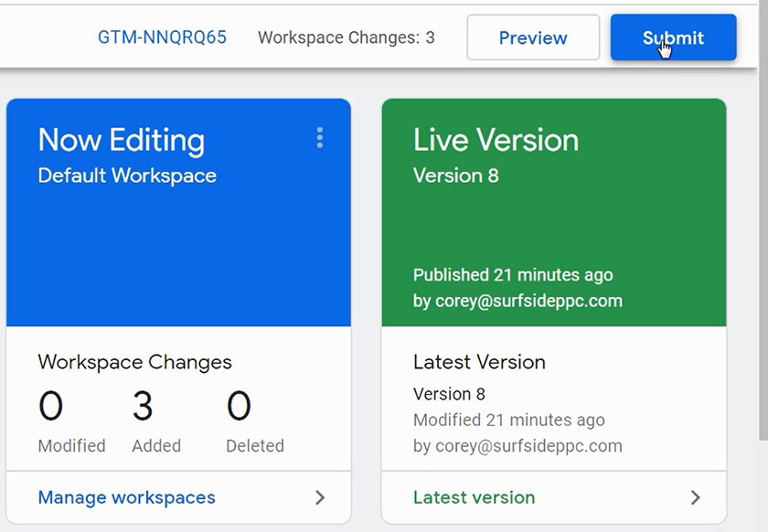Open Preview mode

533,37
